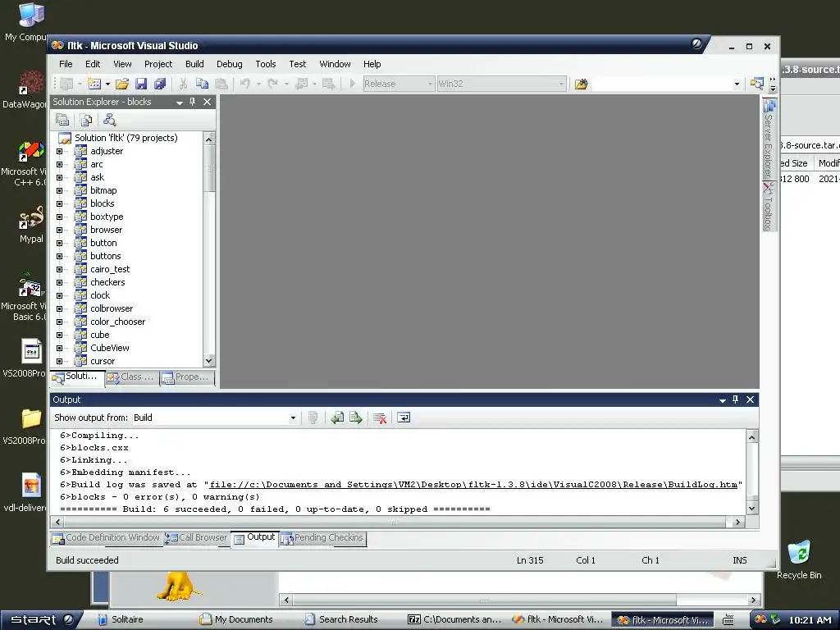Screen dimensions: 840x630
Task: Open Solitaire from the taskbar
Action: [x=121, y=619]
